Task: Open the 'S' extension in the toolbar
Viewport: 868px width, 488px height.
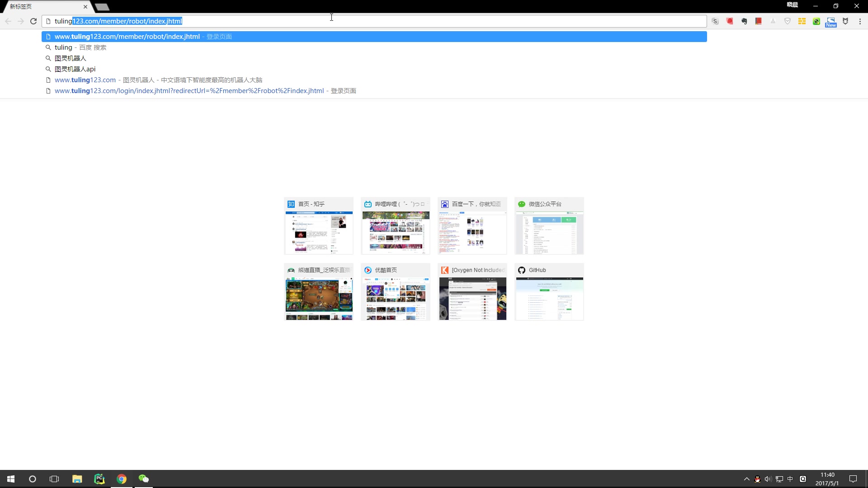Action: (x=715, y=21)
